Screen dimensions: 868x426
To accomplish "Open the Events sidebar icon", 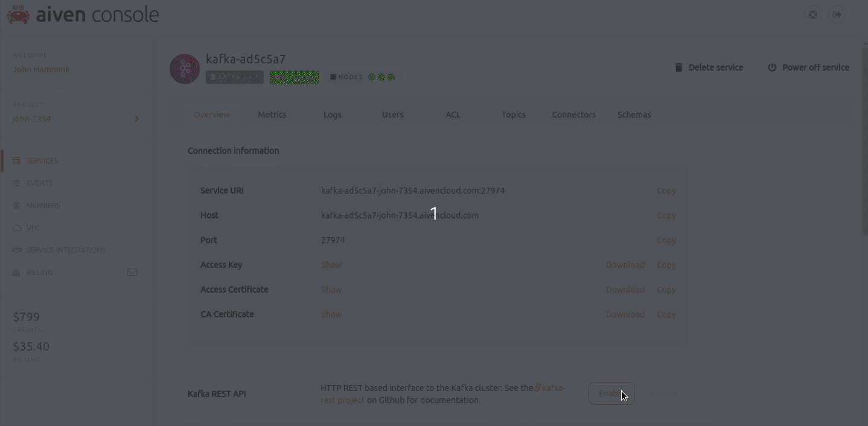I will coord(16,183).
